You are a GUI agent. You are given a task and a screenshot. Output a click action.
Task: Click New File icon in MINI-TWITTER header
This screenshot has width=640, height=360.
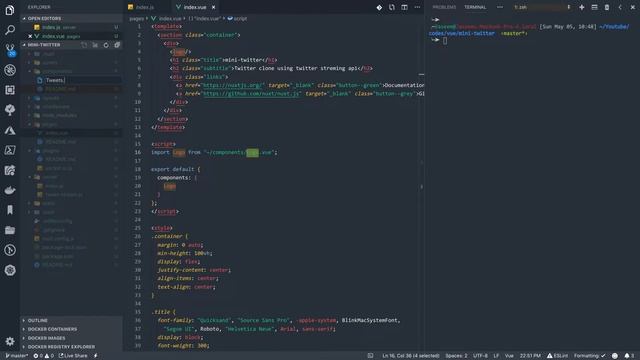click(x=84, y=45)
